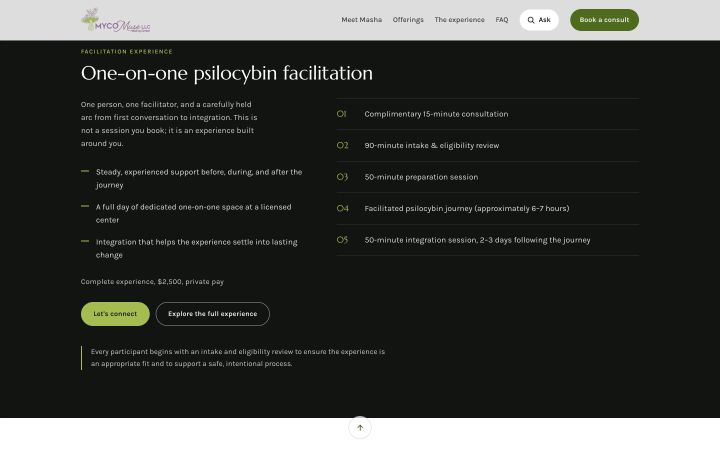
Task: Click the Complete experience, $2,500 price text
Action: (x=152, y=281)
